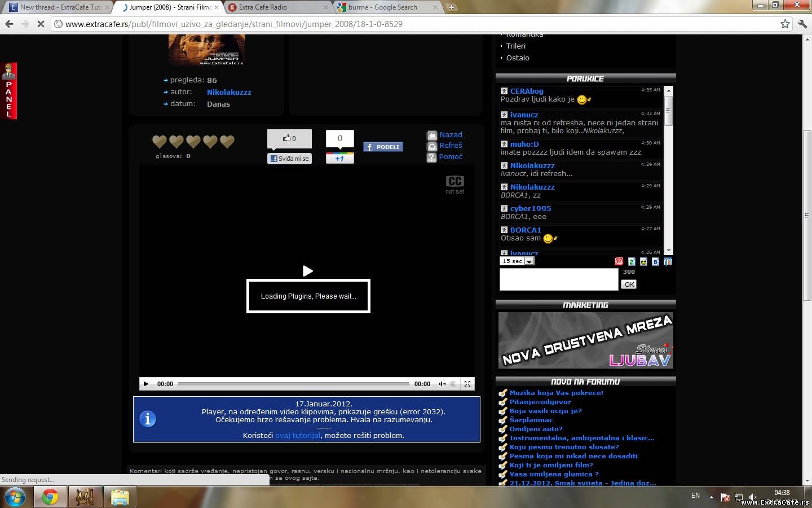Toggle fullscreen in the video player
Viewport: 812px width, 508px height.
pyautogui.click(x=467, y=384)
